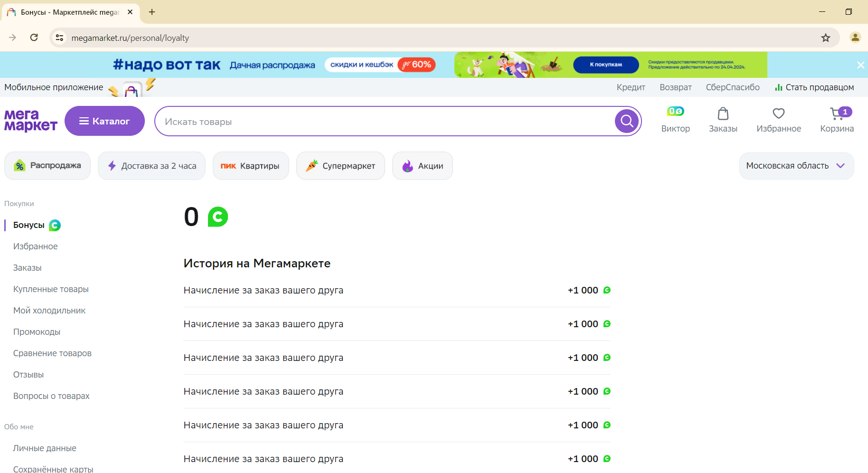This screenshot has width=868, height=473.
Task: Expand the Московская область region dropdown
Action: tap(796, 166)
